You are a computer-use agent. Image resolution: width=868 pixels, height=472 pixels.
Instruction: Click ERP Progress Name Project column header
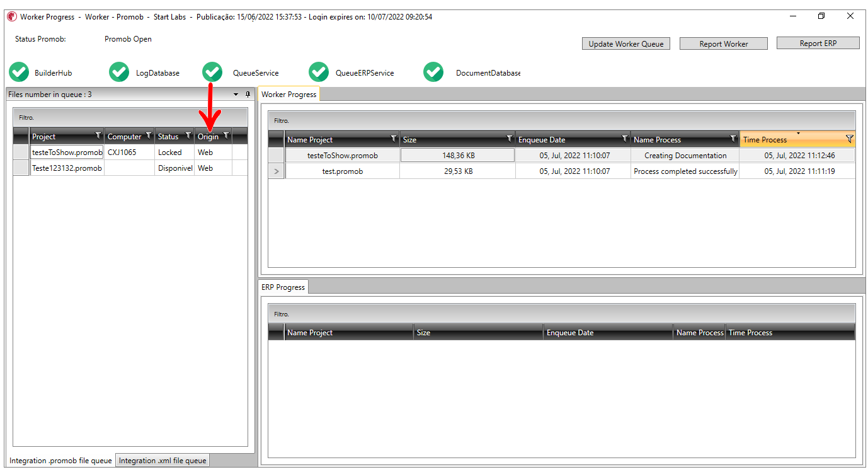coord(348,332)
